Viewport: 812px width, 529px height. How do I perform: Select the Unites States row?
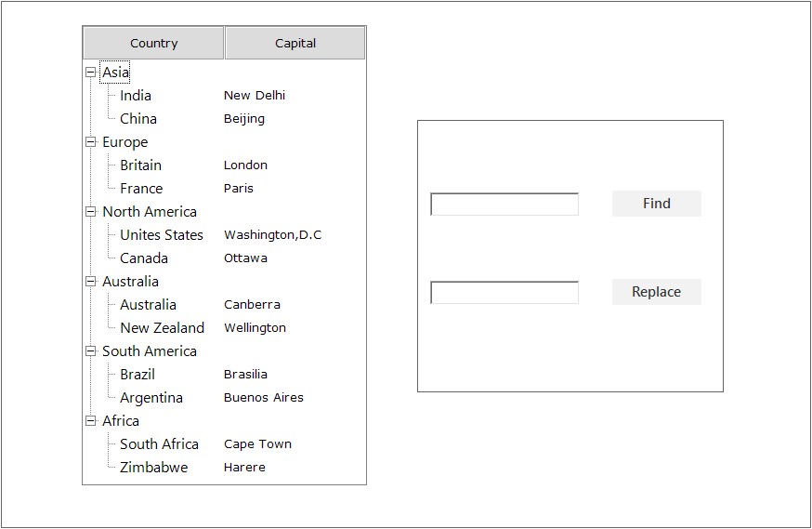click(x=161, y=235)
